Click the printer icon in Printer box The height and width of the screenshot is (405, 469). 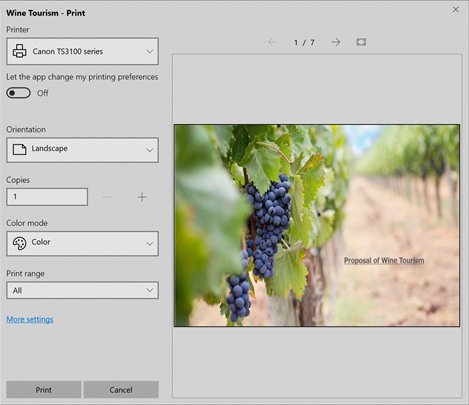tap(19, 51)
